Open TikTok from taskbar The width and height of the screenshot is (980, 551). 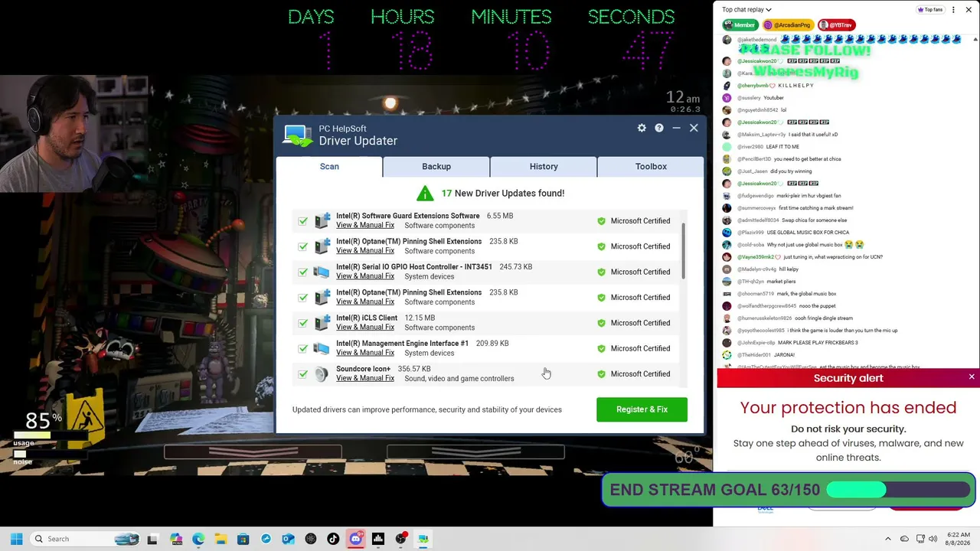coord(333,539)
